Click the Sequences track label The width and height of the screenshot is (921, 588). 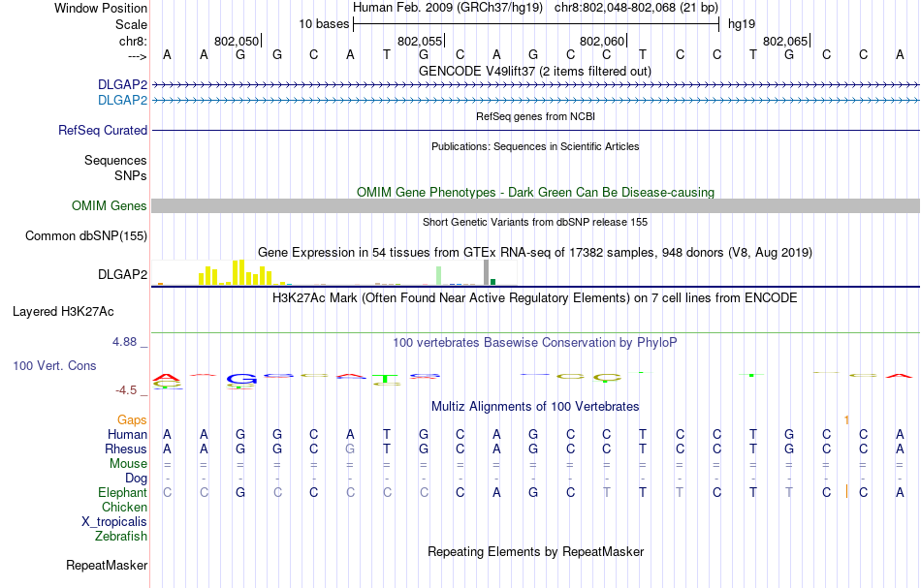(115, 160)
